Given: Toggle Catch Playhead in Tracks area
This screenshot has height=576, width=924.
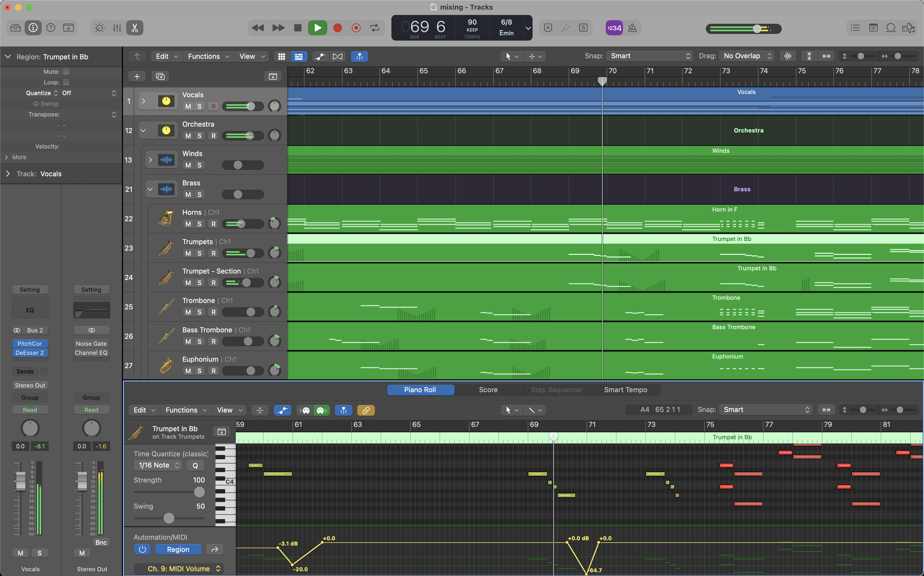Looking at the screenshot, I should 359,56.
